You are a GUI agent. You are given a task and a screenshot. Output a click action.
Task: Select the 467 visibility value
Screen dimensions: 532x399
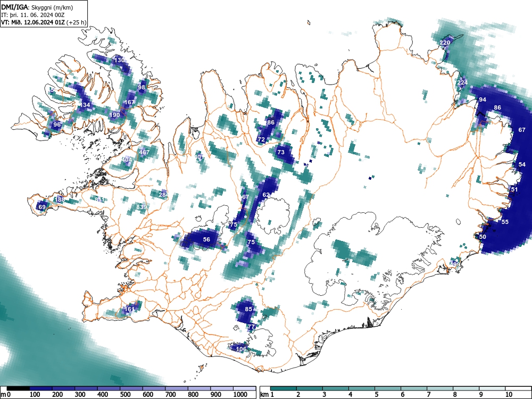point(144,152)
